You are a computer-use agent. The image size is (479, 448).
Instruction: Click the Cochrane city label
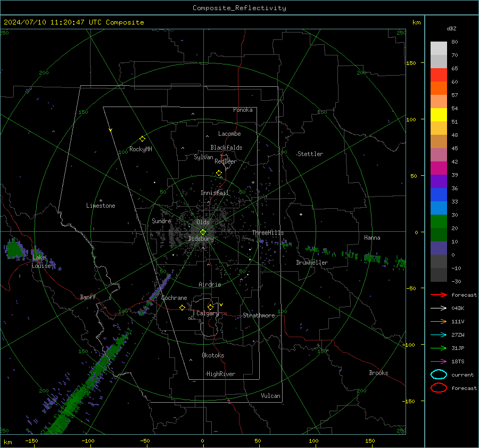click(174, 298)
